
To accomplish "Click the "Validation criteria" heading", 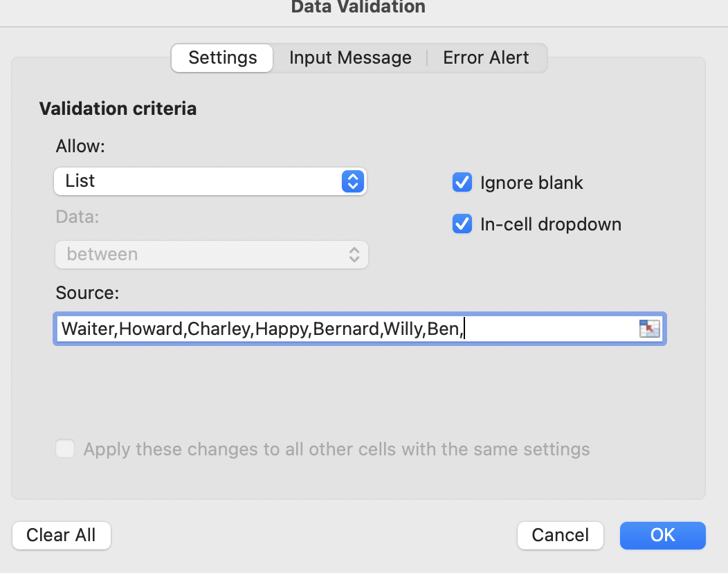I will [118, 109].
